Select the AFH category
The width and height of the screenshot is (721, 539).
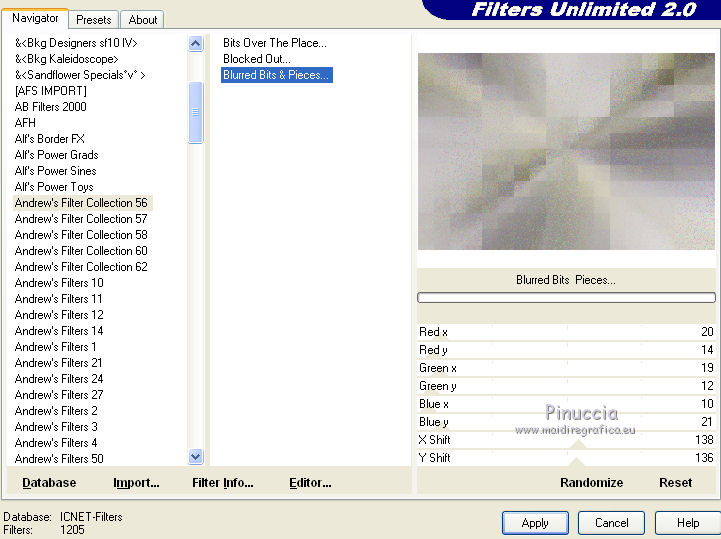pos(25,123)
